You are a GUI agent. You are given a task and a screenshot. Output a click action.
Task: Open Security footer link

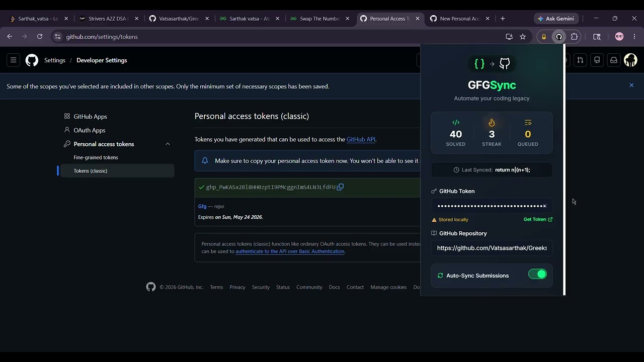point(261,287)
